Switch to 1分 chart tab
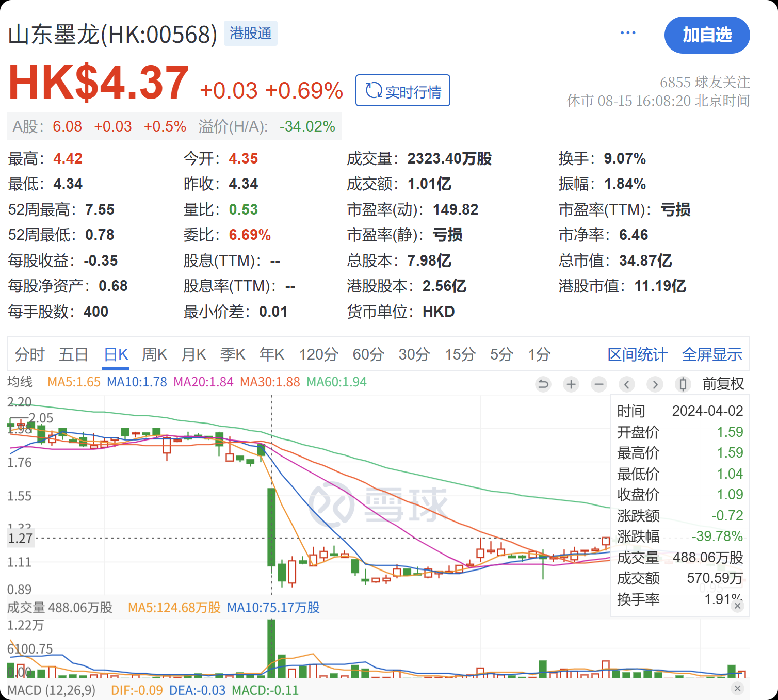The image size is (778, 700). (539, 354)
